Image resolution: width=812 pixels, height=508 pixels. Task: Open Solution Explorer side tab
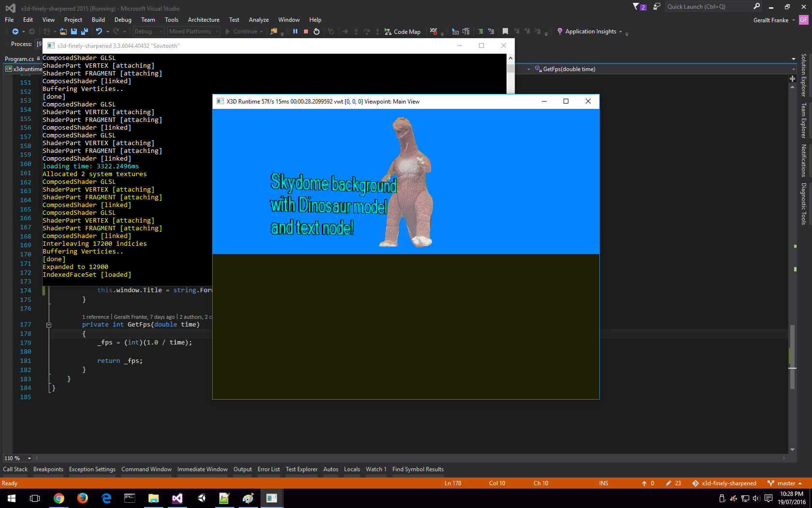tap(804, 75)
